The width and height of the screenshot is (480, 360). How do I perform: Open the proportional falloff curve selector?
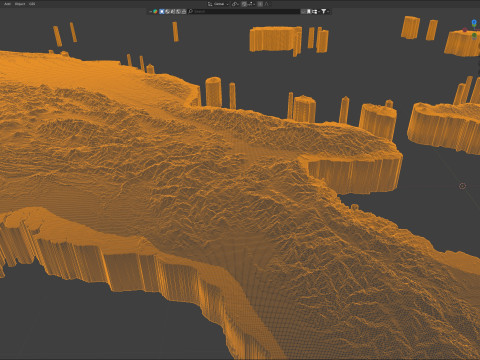(x=267, y=4)
